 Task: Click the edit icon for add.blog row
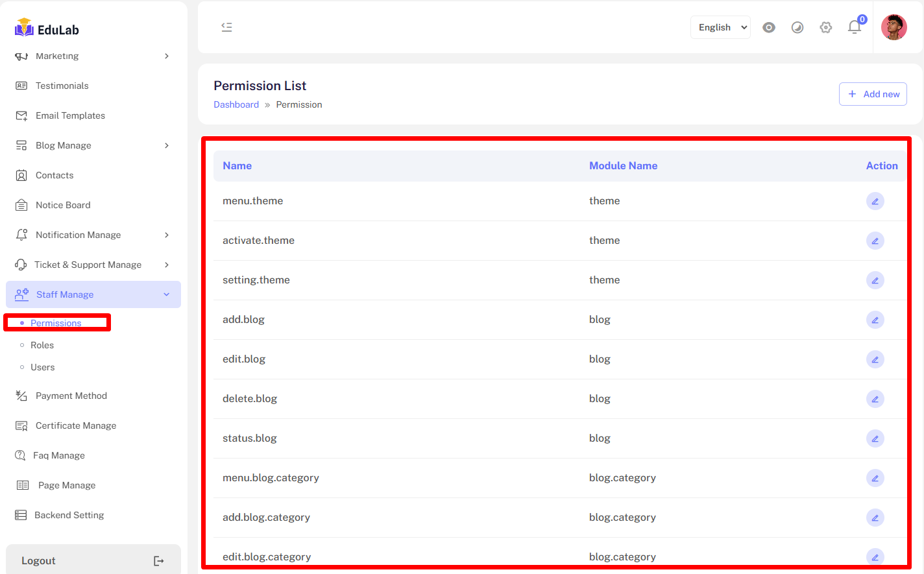[875, 320]
